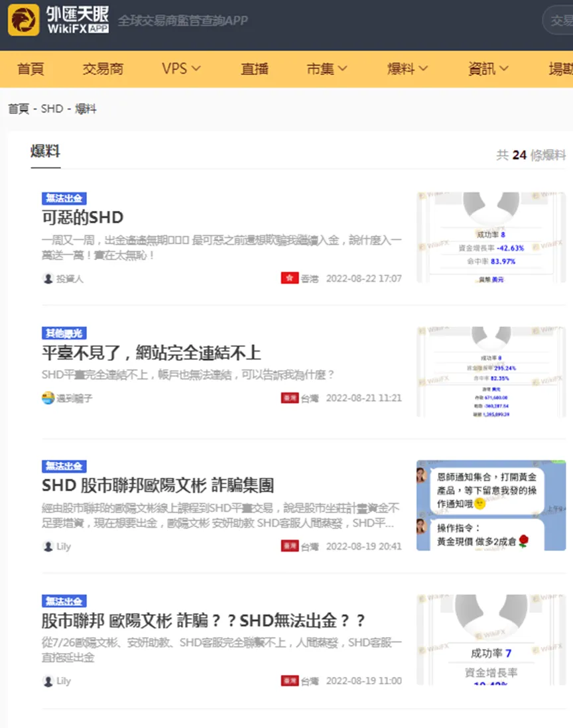Click the 共 24 條爆料 count text
Viewport: 573px width, 728px height.
[x=531, y=155]
